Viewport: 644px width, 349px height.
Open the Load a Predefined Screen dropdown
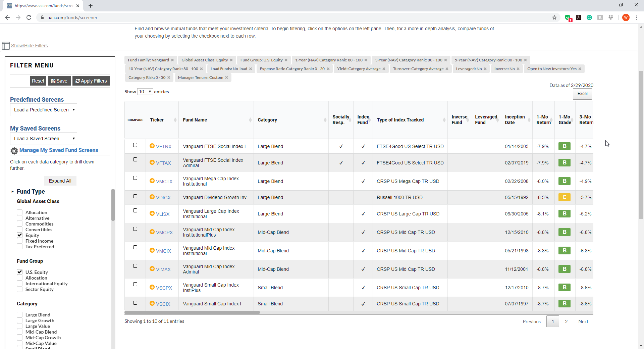coord(44,110)
